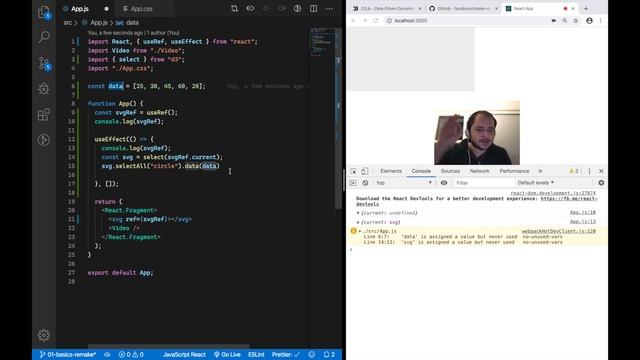Click the JavaScript React language mode
The image size is (640, 360).
[x=184, y=355]
